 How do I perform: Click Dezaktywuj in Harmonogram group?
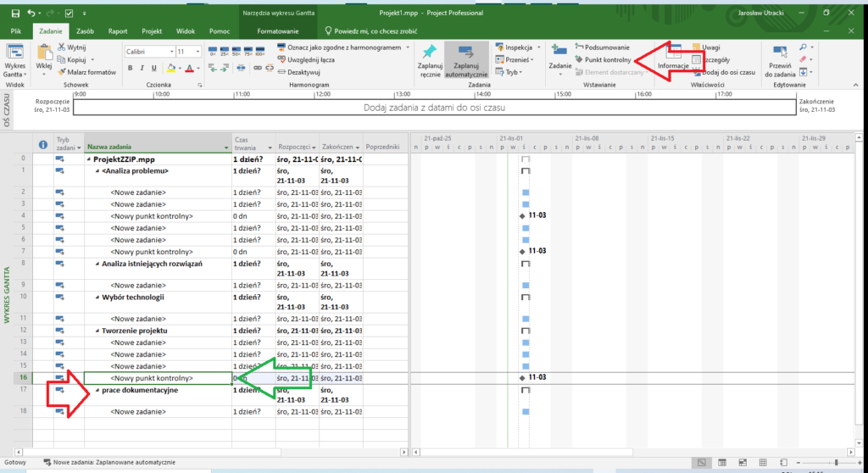tap(303, 72)
